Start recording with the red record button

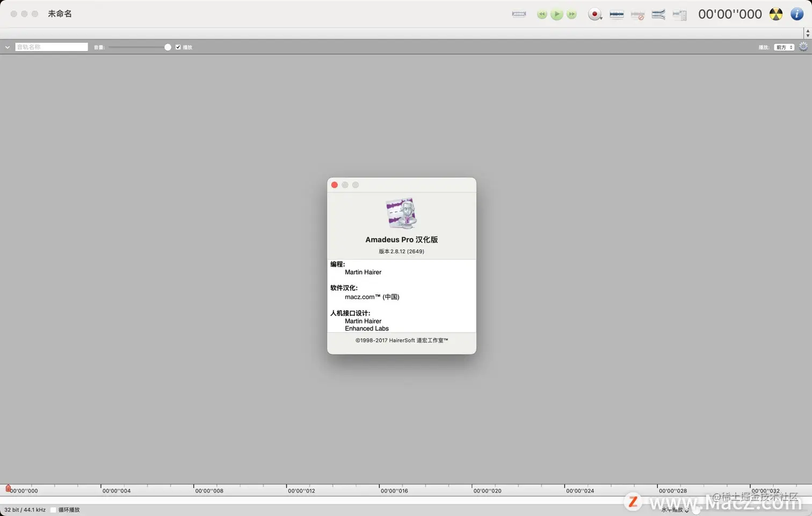click(595, 15)
